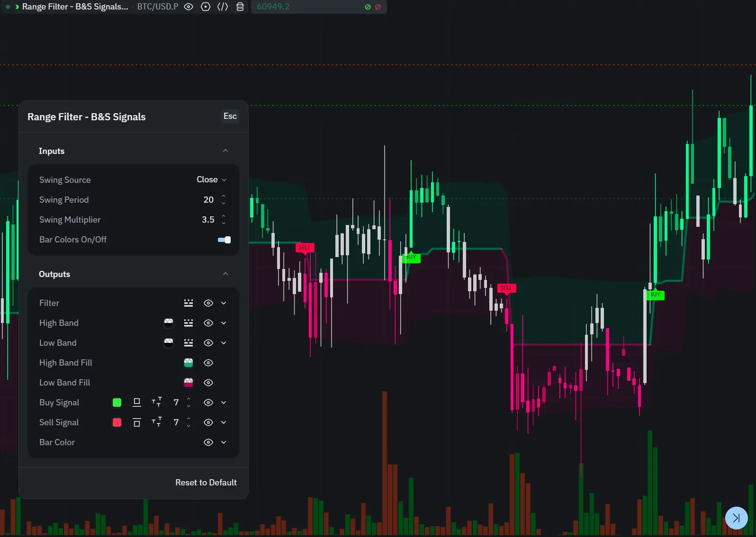Toggle Filter output visibility
This screenshot has height=537, width=756.
click(208, 303)
